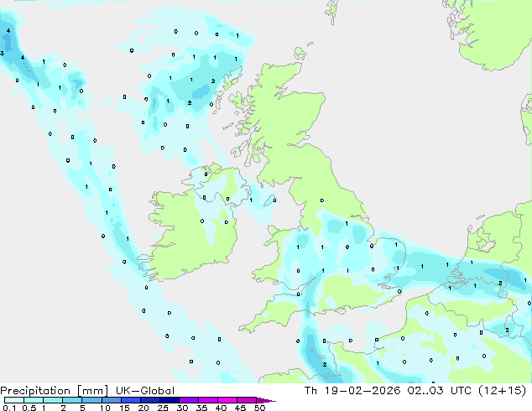Image resolution: width=532 pixels, height=411 pixels.
Task: Pick the 35–40 mm legend color box
Action: click(x=207, y=400)
